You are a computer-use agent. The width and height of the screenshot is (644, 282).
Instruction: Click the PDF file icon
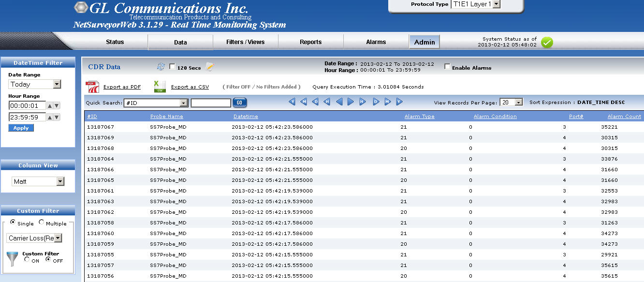(x=92, y=87)
